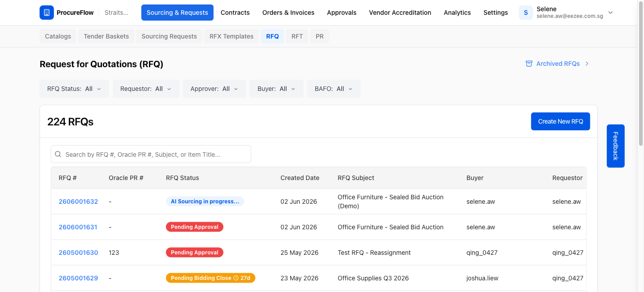Click the RFQ Status column header

pyautogui.click(x=182, y=178)
